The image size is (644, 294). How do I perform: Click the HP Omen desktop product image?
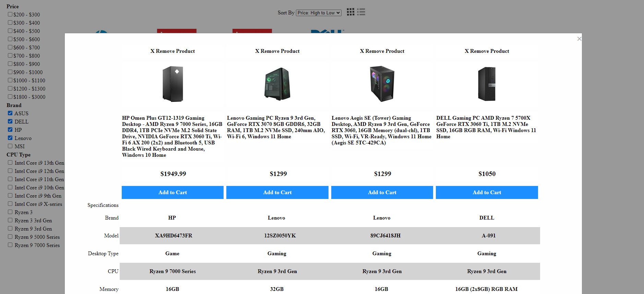[x=172, y=84]
